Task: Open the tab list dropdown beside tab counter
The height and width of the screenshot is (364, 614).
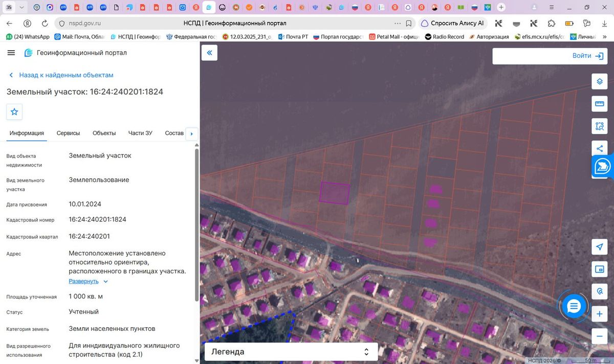Action: pyautogui.click(x=21, y=8)
